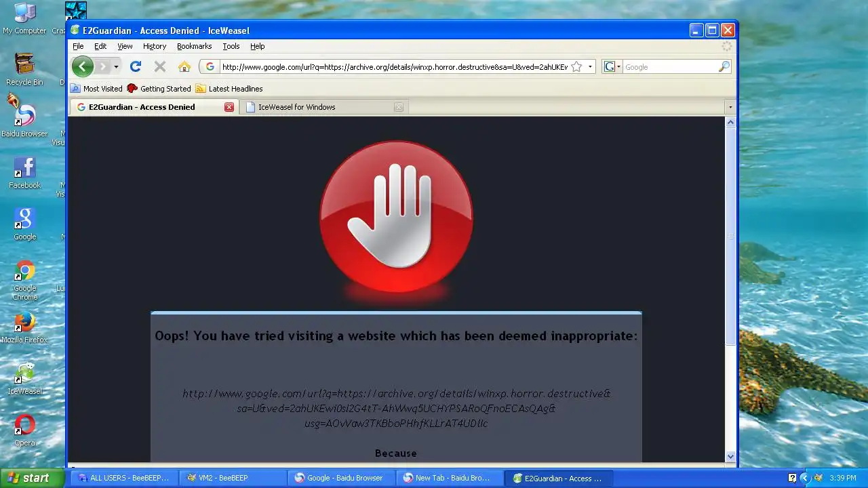Reload the page with the blue refresh icon
The height and width of the screenshot is (488, 868).
136,66
